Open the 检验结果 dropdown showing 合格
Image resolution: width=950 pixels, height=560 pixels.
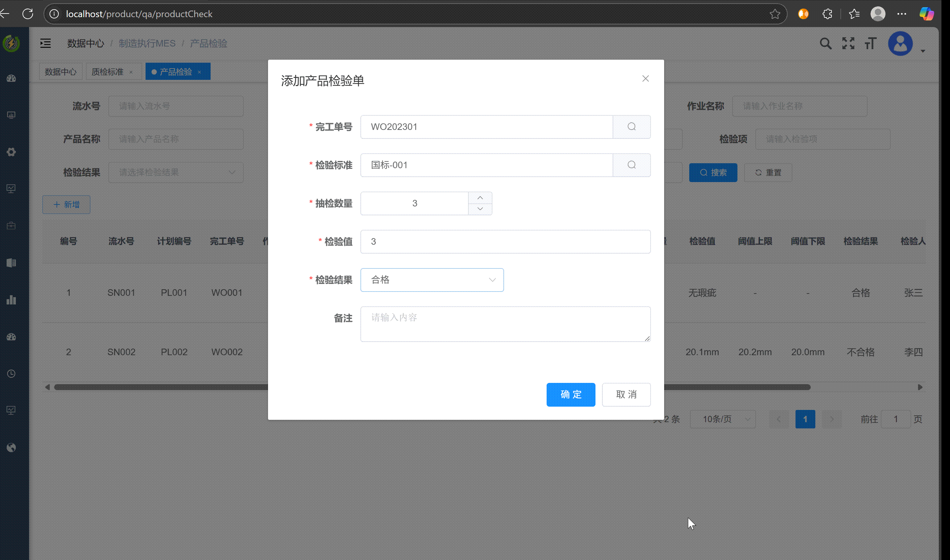pyautogui.click(x=432, y=280)
